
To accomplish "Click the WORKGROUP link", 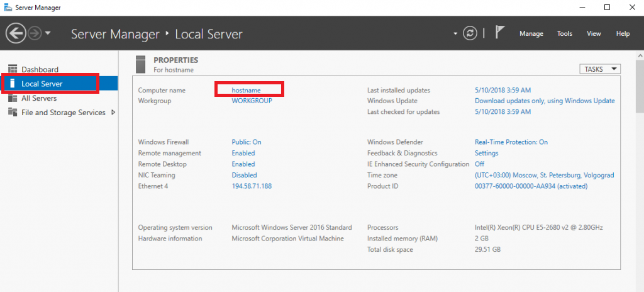I will [x=252, y=101].
